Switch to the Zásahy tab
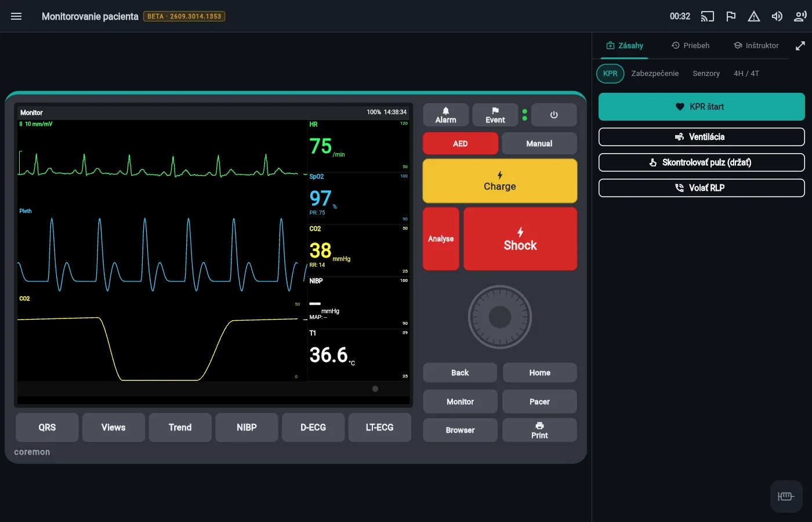This screenshot has height=522, width=812. pos(625,45)
